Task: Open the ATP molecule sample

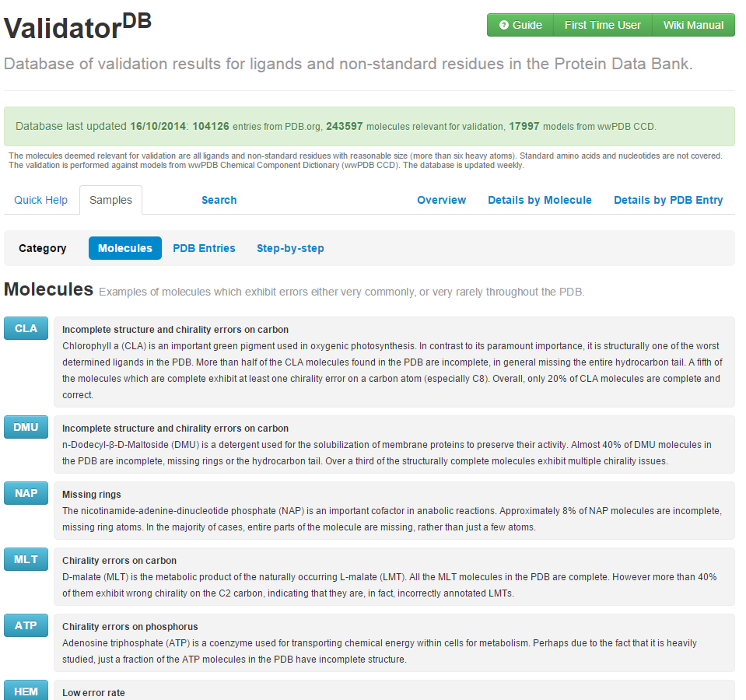Action: pyautogui.click(x=26, y=625)
